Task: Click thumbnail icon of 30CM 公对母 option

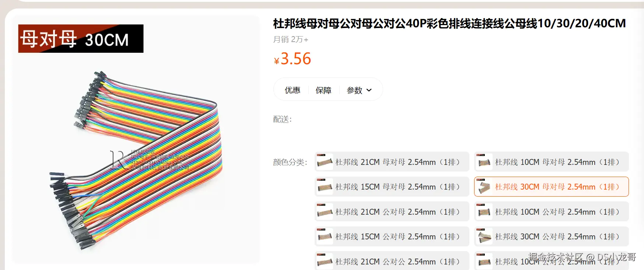Action: click(484, 236)
